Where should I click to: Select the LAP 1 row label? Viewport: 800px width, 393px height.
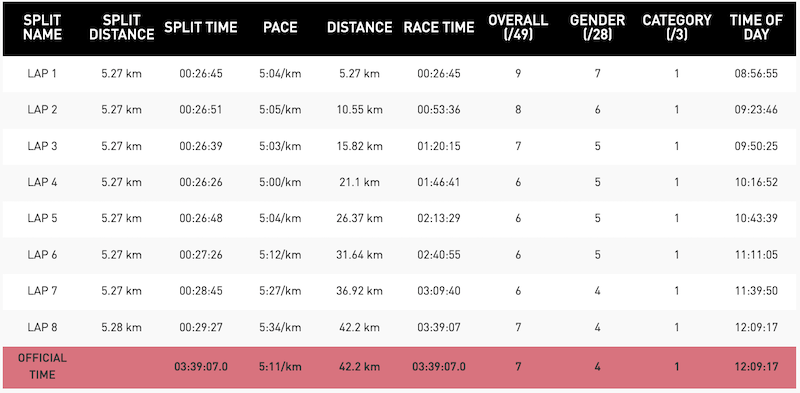click(x=42, y=73)
